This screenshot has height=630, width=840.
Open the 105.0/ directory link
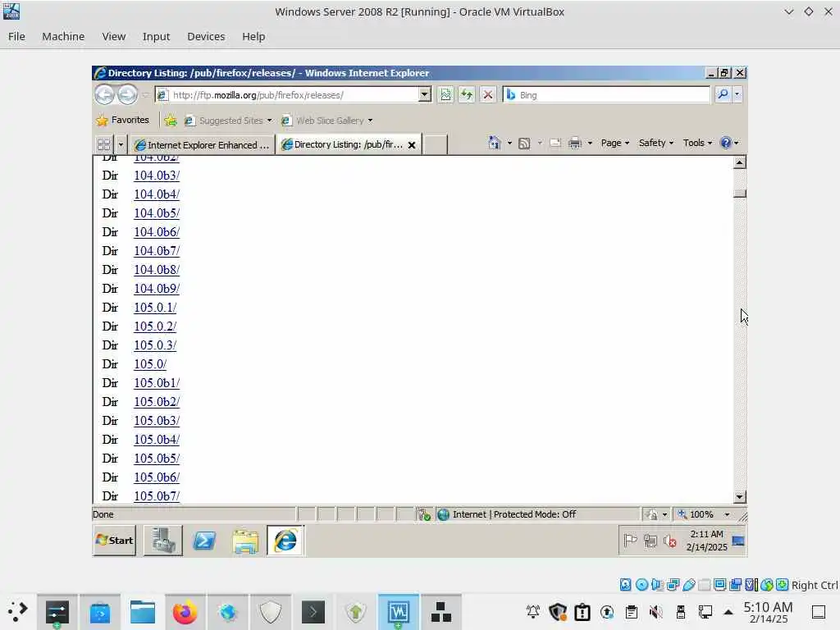[x=150, y=364]
